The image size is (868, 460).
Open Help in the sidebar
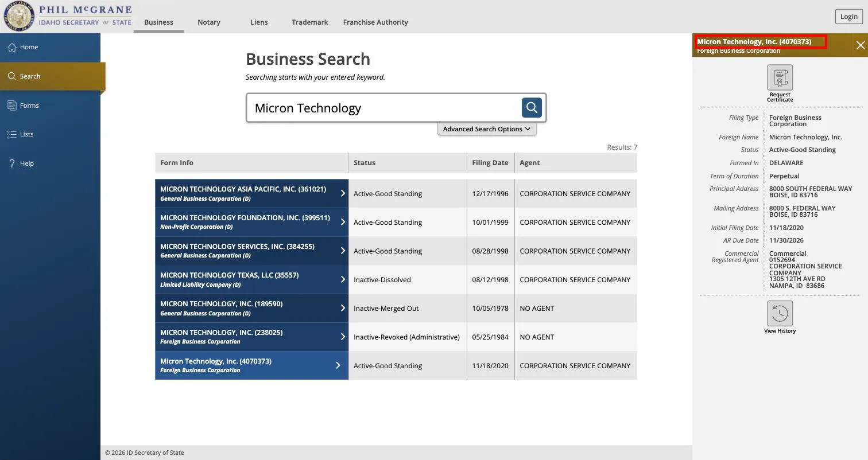tap(26, 163)
